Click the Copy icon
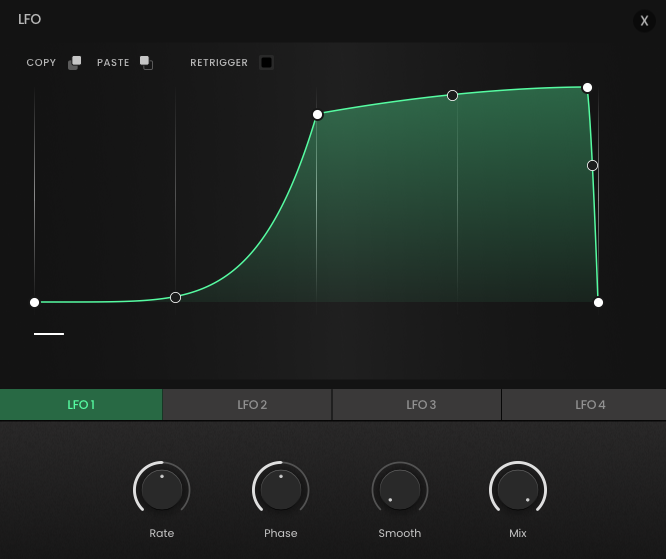The height and width of the screenshot is (559, 666). [74, 62]
